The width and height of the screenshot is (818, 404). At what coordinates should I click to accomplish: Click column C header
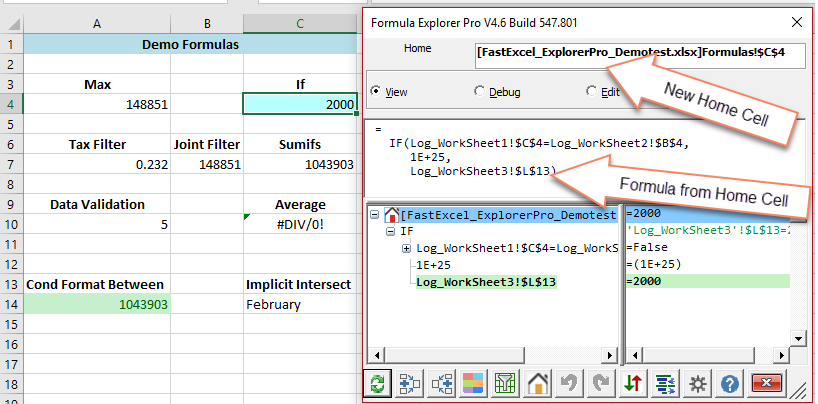300,23
